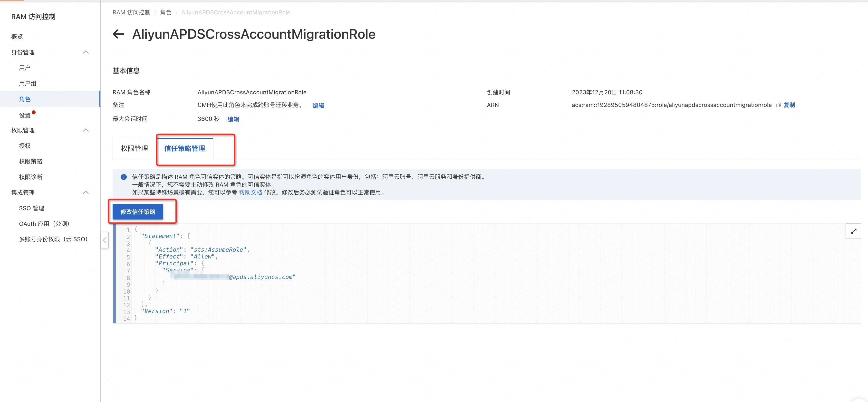
Task: Click the "Principal" line in the editor
Action: (x=180, y=263)
